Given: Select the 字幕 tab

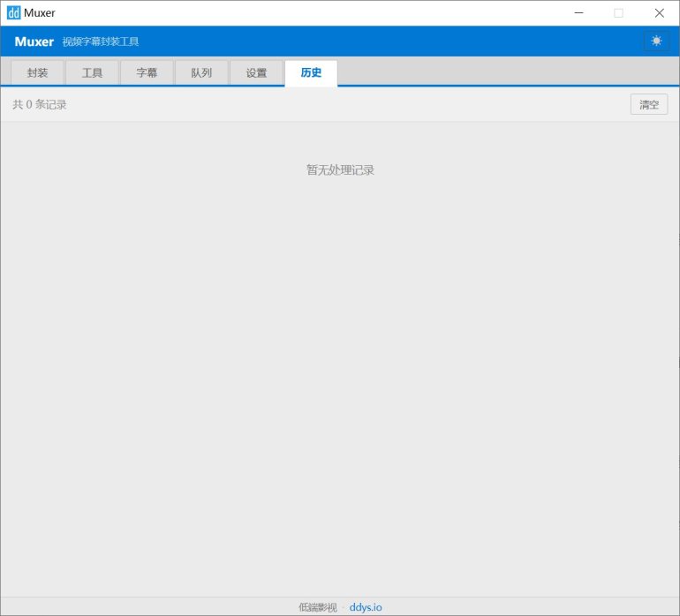Looking at the screenshot, I should [x=147, y=72].
